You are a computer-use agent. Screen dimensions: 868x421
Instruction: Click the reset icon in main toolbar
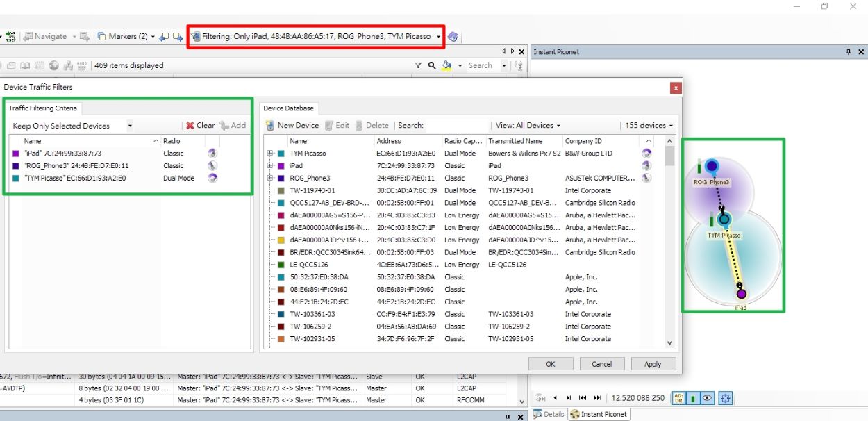coord(10,36)
